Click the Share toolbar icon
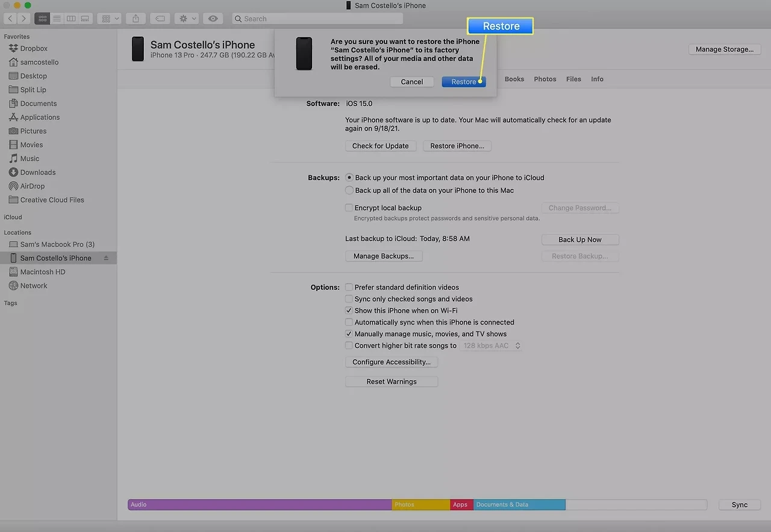 tap(136, 19)
